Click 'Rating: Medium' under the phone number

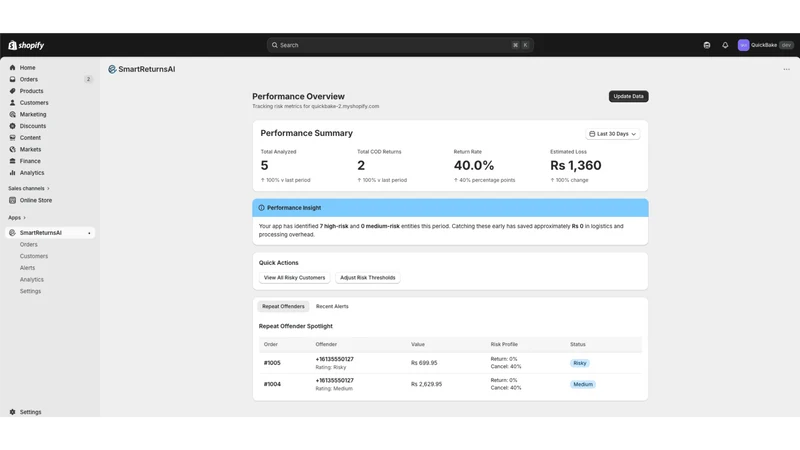coord(334,389)
